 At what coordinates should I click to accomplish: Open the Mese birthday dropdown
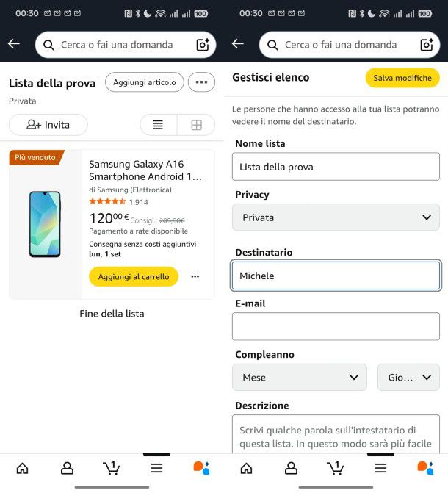coord(299,377)
